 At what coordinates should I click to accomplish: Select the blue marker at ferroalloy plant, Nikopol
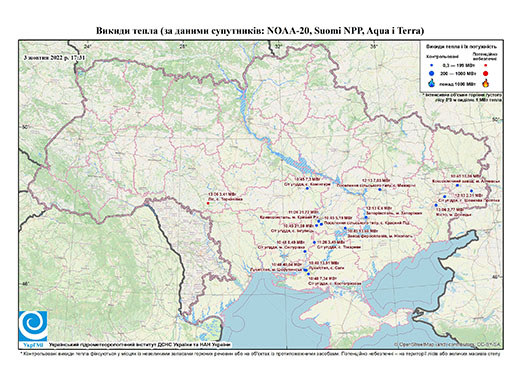(345, 228)
